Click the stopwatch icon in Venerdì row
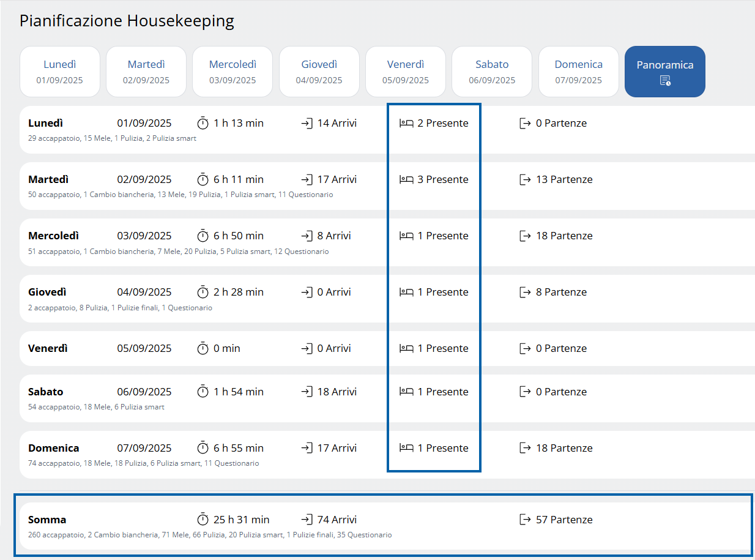Screen dimensions: 755x560 tap(203, 348)
